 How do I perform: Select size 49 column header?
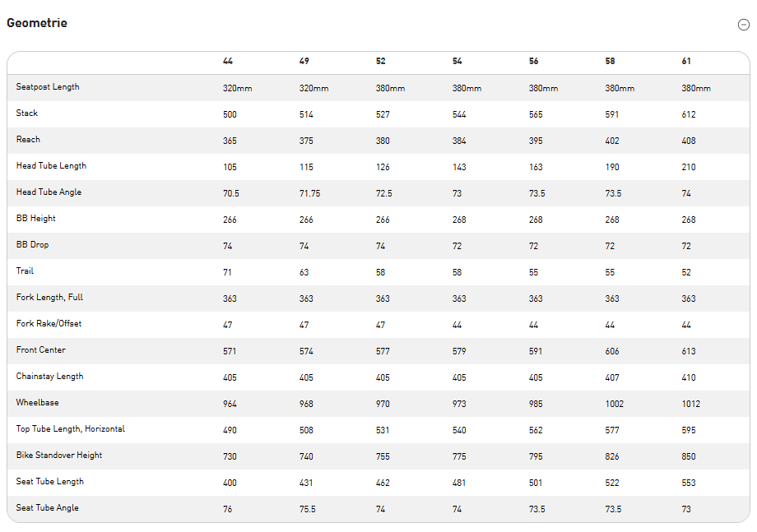[x=304, y=62]
